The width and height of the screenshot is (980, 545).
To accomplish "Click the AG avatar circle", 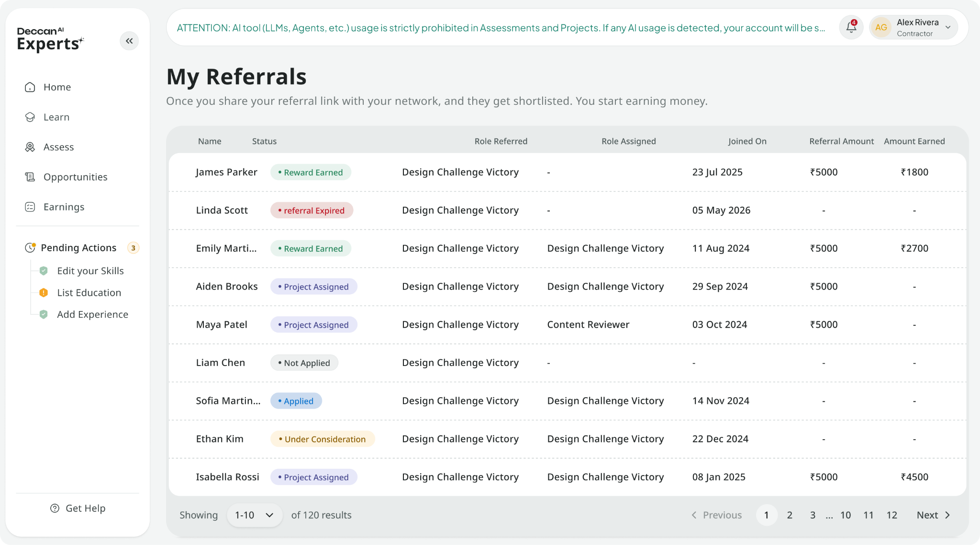I will point(881,27).
